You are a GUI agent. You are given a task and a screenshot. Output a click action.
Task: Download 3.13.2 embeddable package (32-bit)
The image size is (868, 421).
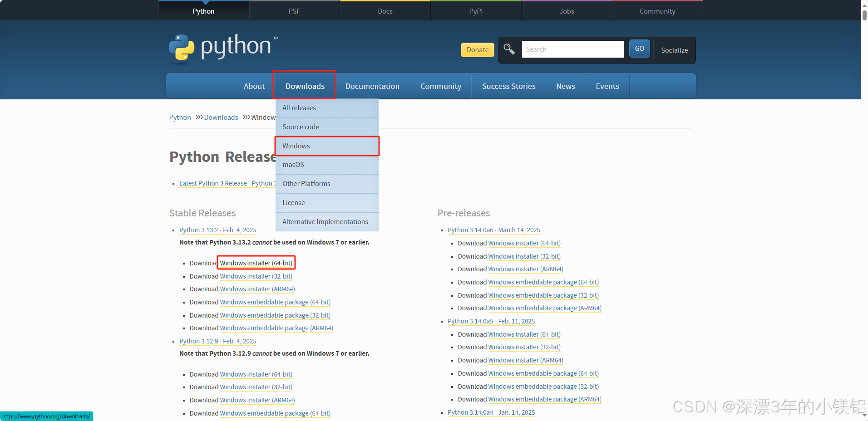[x=275, y=315]
